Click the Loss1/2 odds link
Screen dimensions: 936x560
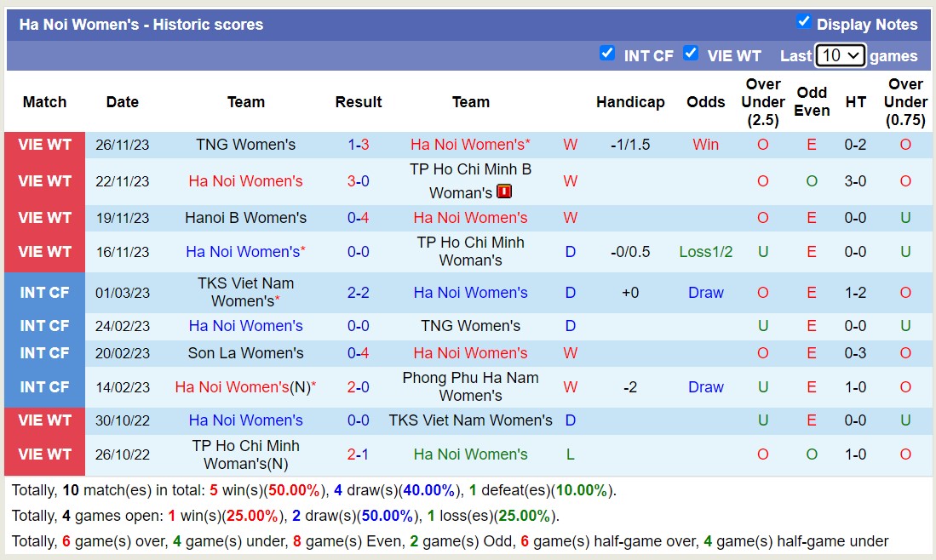tap(705, 251)
